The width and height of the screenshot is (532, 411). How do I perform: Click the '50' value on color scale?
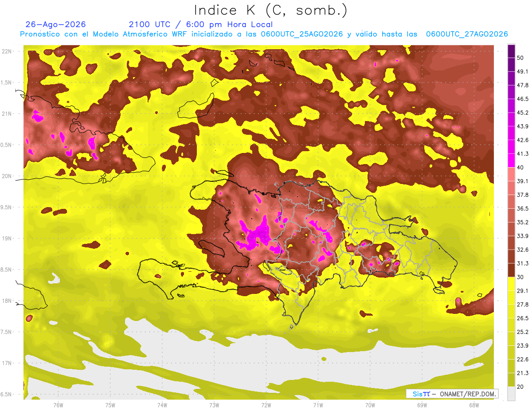tap(521, 58)
